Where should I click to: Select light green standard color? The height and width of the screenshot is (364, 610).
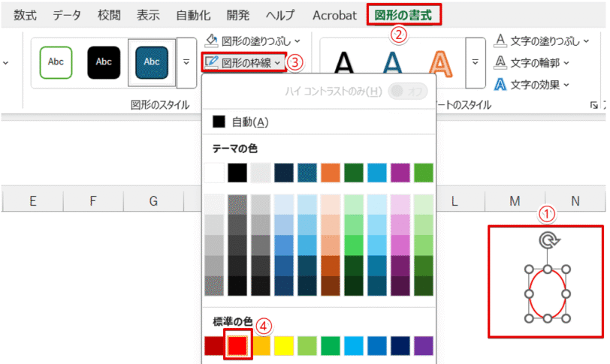click(307, 346)
